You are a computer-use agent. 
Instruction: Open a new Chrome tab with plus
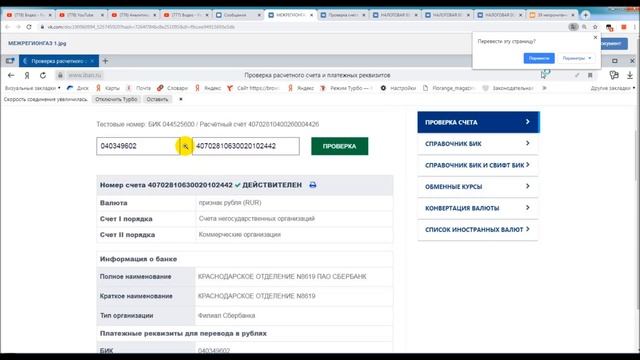click(x=585, y=15)
